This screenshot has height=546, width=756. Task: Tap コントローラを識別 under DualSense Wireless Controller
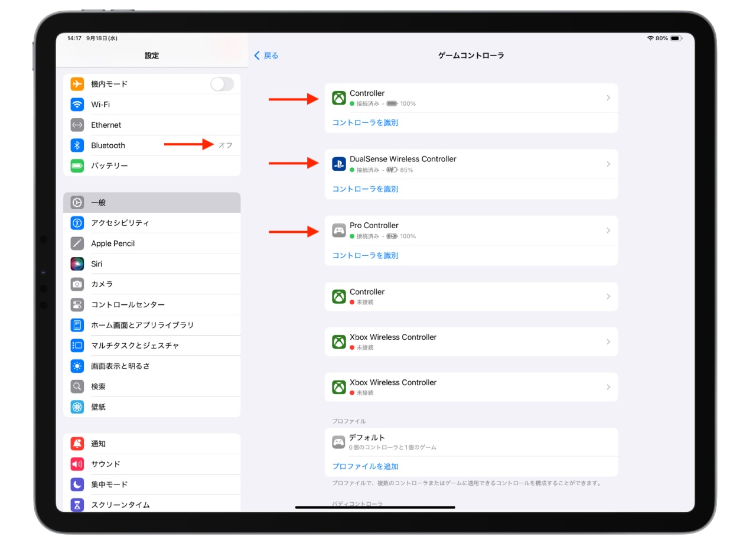(x=365, y=189)
